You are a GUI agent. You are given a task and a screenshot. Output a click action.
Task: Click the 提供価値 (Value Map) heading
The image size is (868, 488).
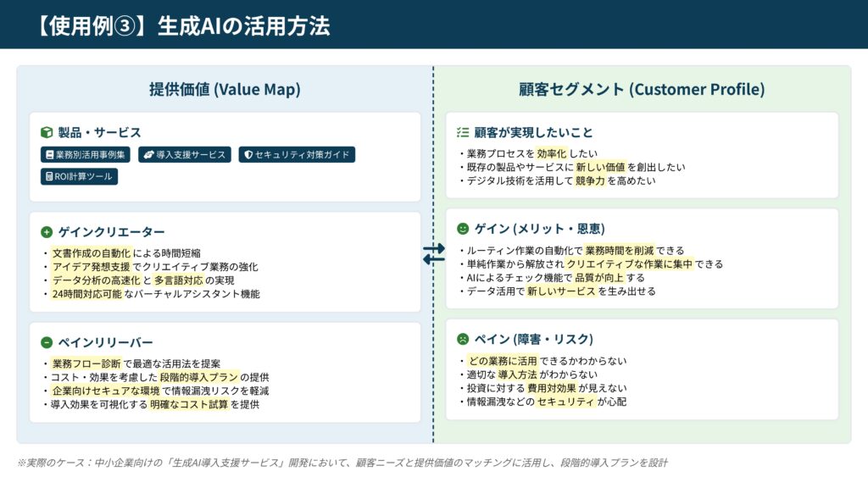pos(225,90)
